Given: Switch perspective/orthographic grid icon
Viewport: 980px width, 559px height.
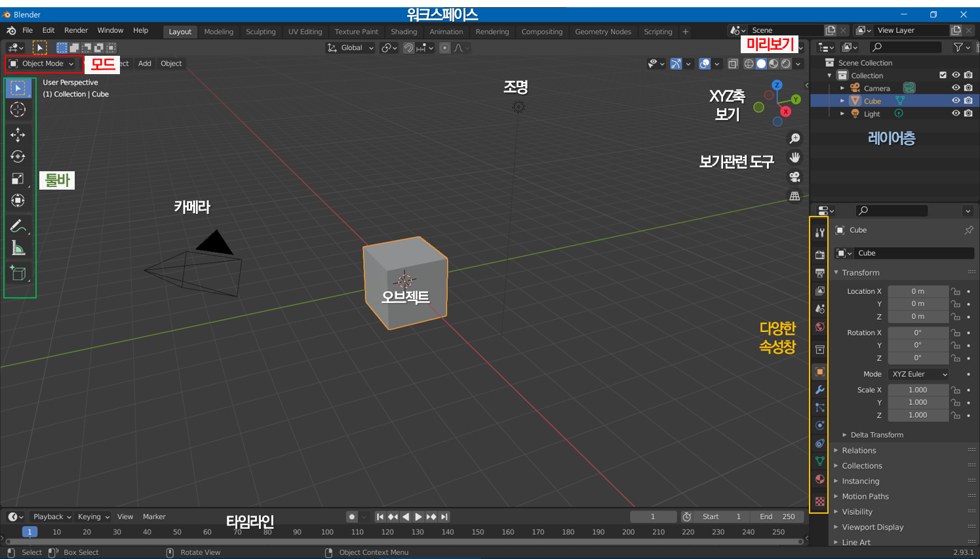Looking at the screenshot, I should [794, 196].
